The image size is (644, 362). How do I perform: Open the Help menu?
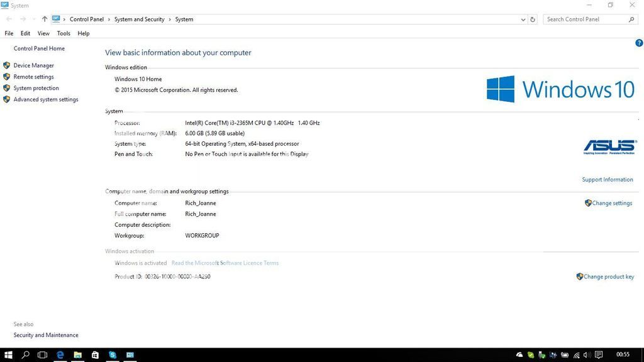[84, 33]
